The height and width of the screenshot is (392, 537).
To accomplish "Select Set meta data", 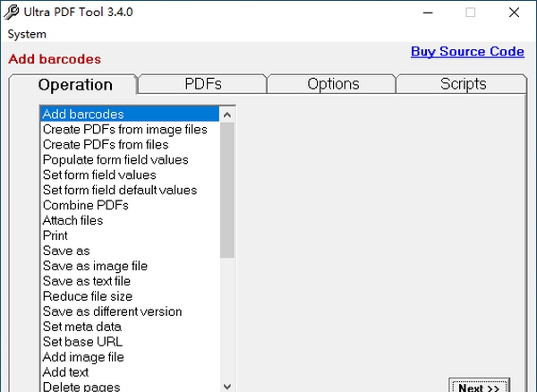I will coord(130,327).
